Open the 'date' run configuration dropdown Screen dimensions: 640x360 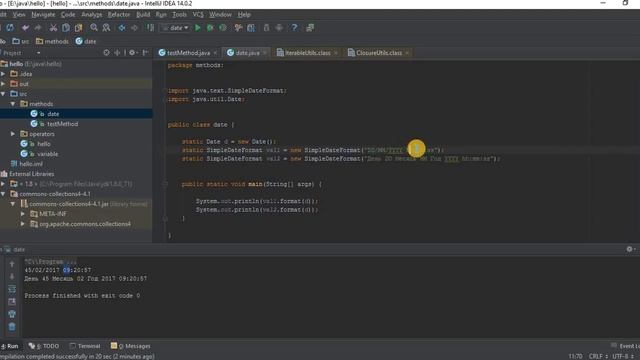tap(175, 28)
